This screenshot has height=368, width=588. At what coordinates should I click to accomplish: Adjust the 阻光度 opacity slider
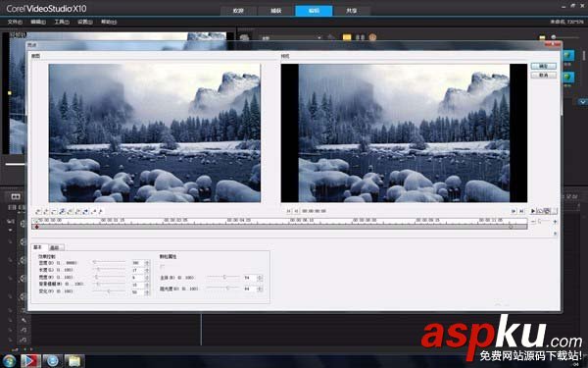(223, 289)
